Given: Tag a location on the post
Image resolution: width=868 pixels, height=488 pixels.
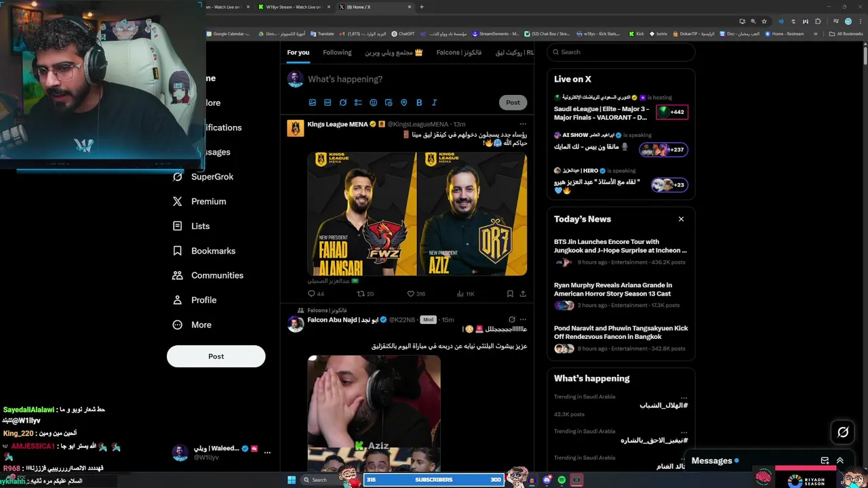Looking at the screenshot, I should (404, 102).
